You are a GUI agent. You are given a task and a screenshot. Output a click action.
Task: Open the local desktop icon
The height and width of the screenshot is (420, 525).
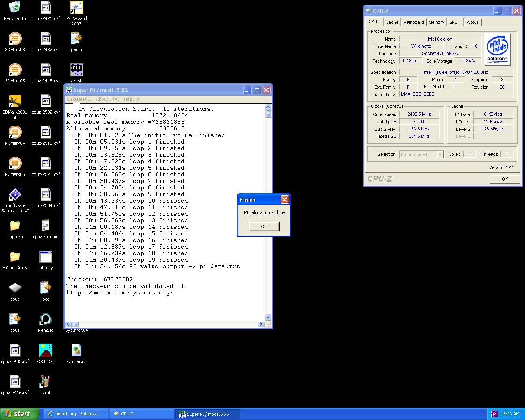(x=46, y=292)
